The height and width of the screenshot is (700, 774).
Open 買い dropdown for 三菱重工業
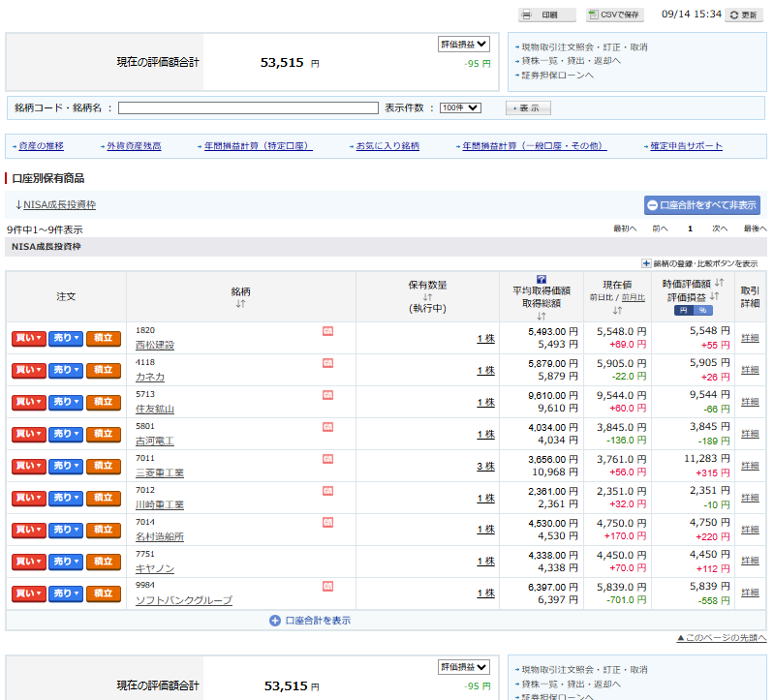point(29,466)
